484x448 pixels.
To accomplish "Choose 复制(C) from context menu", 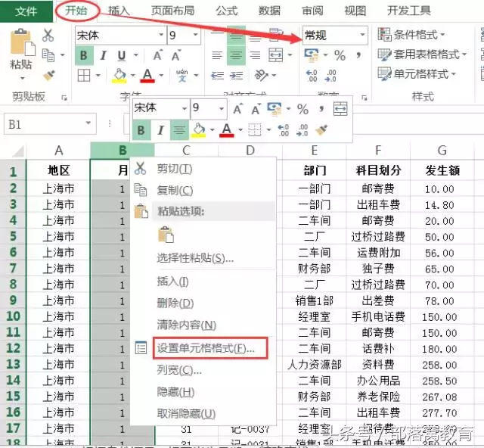I will click(x=203, y=190).
